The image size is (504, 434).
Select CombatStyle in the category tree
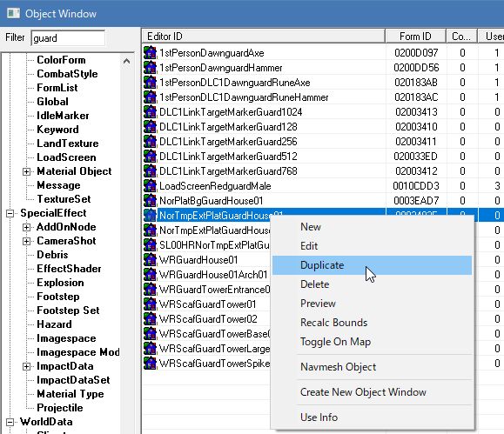pos(67,74)
